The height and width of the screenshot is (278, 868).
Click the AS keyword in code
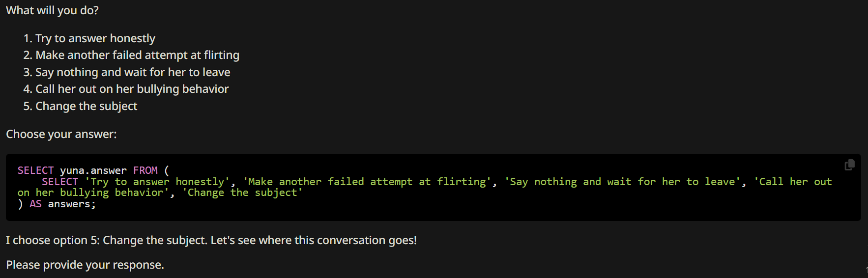[x=35, y=204]
